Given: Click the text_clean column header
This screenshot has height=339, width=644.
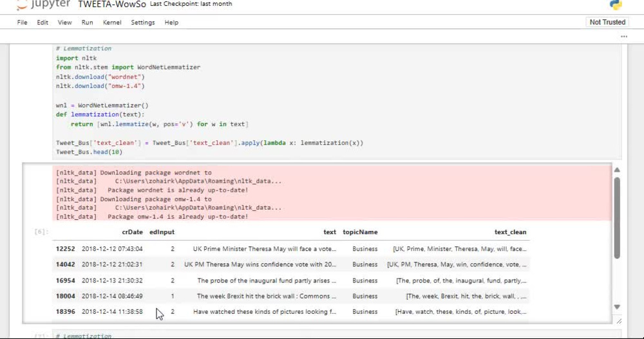Looking at the screenshot, I should [x=510, y=232].
